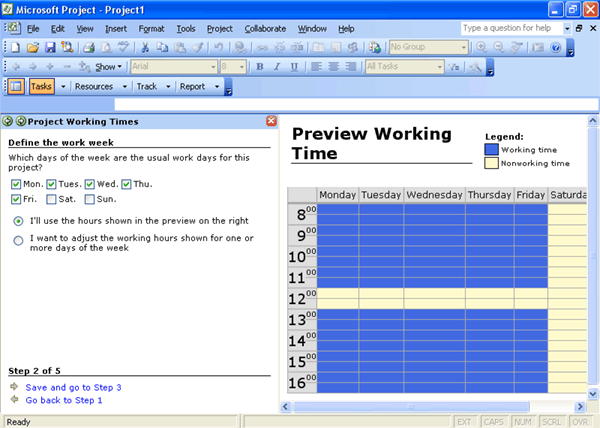Select 'I want to adjust the working hours' radio
600x428 pixels.
pos(18,241)
